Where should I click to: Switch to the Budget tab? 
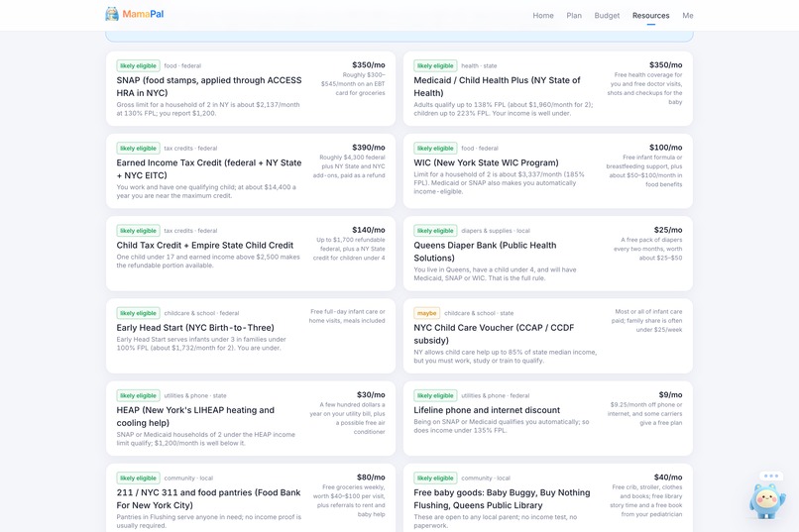point(607,15)
